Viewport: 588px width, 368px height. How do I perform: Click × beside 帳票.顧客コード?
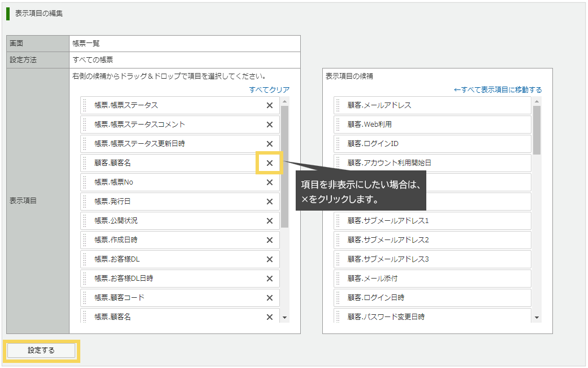tap(270, 298)
